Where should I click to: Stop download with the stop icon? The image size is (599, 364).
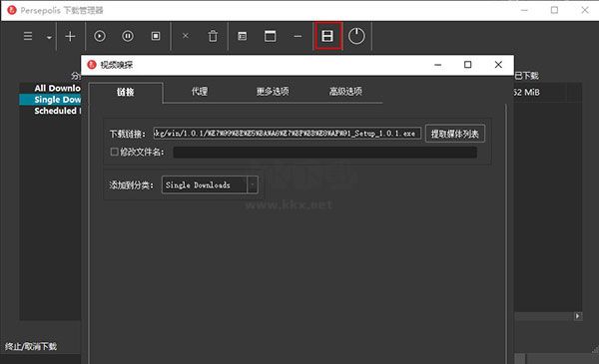156,36
